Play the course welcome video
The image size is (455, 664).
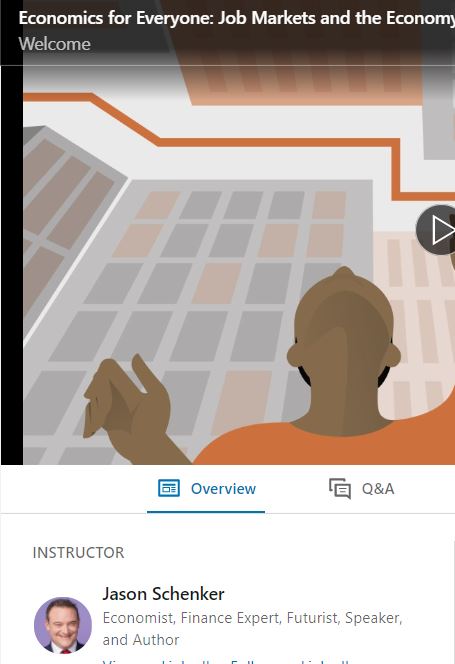(436, 230)
